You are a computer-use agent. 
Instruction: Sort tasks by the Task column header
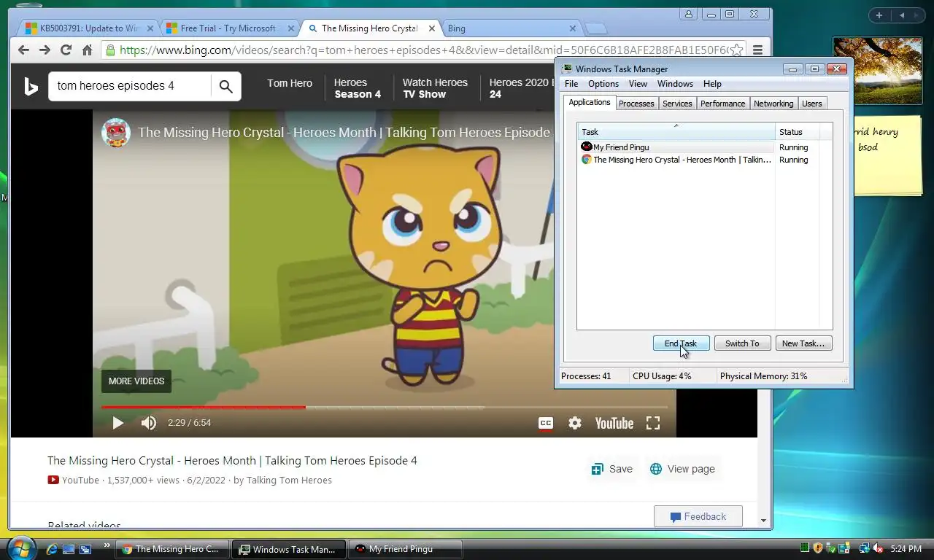tap(676, 132)
